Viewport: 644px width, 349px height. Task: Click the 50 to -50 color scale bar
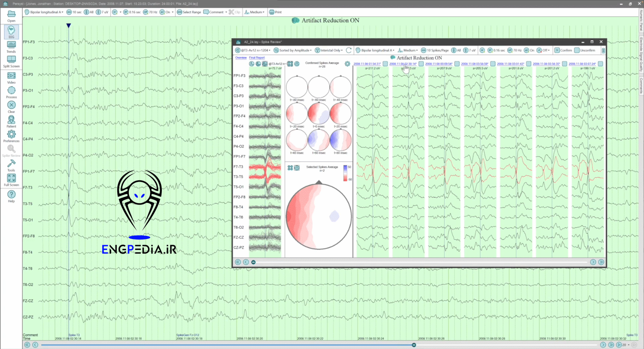[x=345, y=173]
